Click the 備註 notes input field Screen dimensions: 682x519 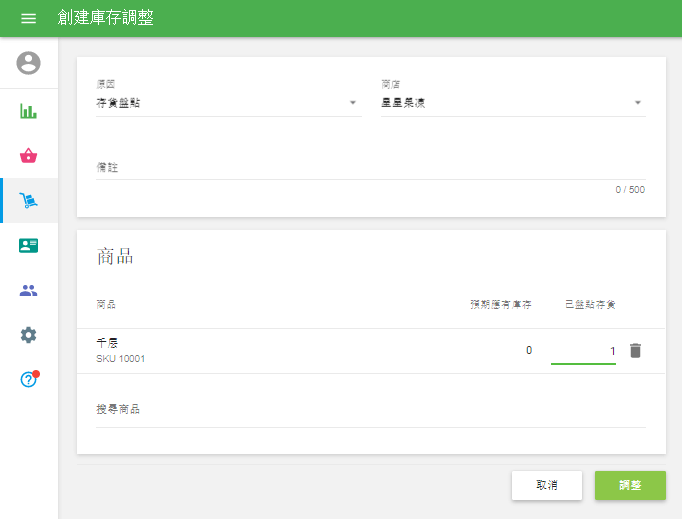[x=370, y=168]
